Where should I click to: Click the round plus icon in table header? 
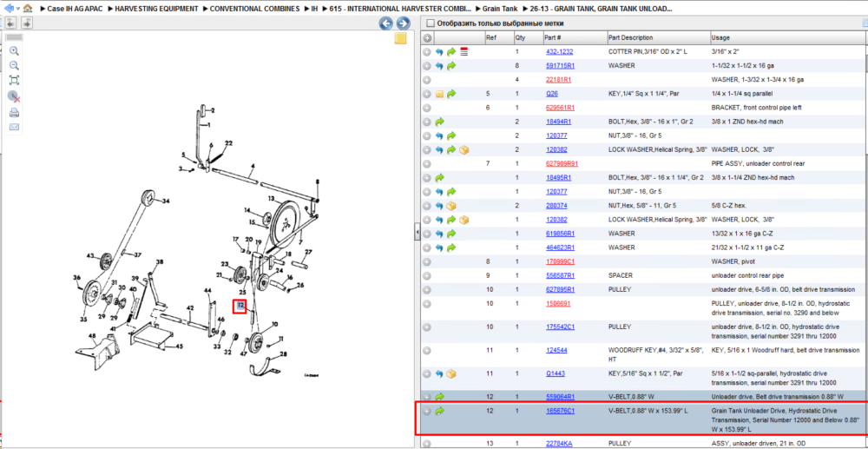[x=427, y=37]
